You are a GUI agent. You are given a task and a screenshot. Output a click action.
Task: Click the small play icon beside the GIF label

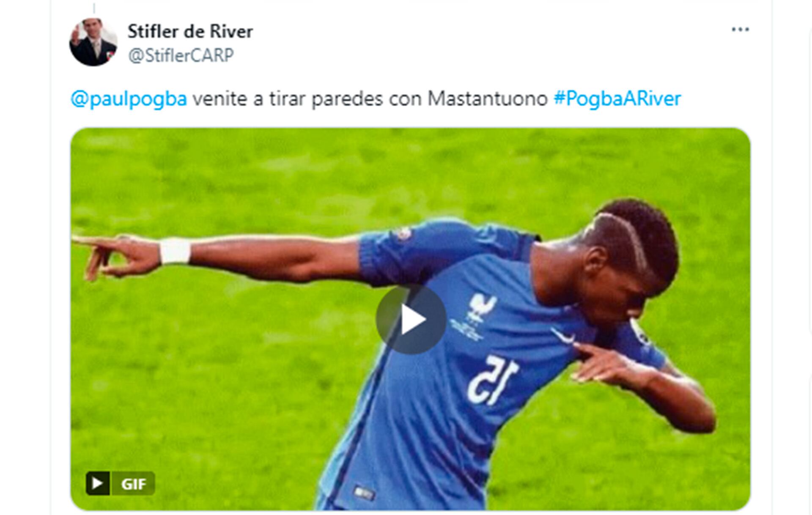tap(98, 483)
